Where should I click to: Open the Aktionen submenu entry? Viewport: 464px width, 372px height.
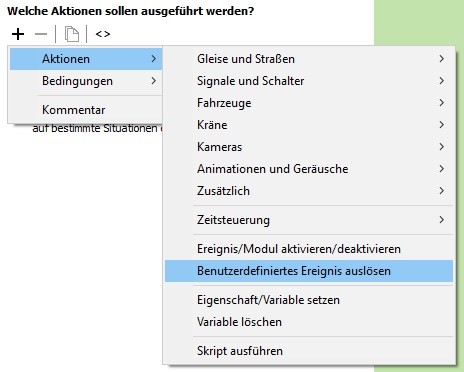pyautogui.click(x=86, y=59)
